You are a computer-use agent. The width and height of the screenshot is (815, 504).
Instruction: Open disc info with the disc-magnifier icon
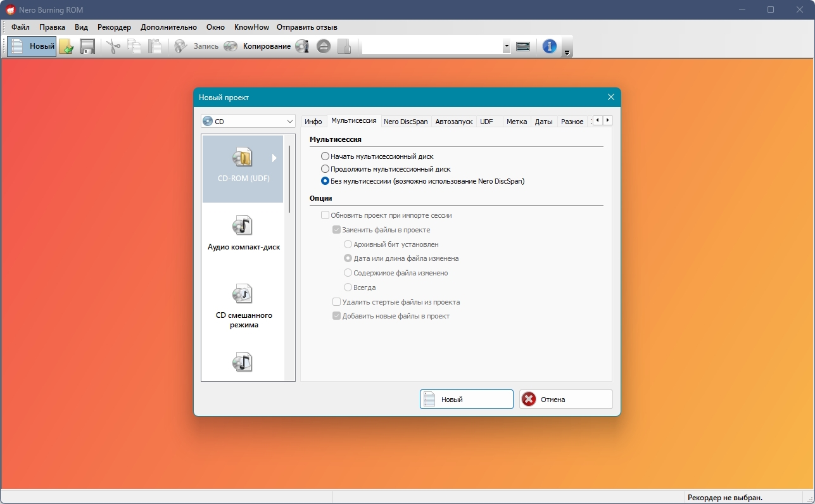tap(302, 46)
